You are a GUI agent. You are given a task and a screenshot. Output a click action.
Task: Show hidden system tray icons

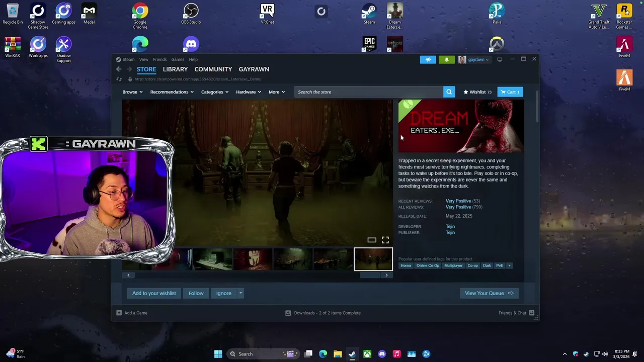565,354
